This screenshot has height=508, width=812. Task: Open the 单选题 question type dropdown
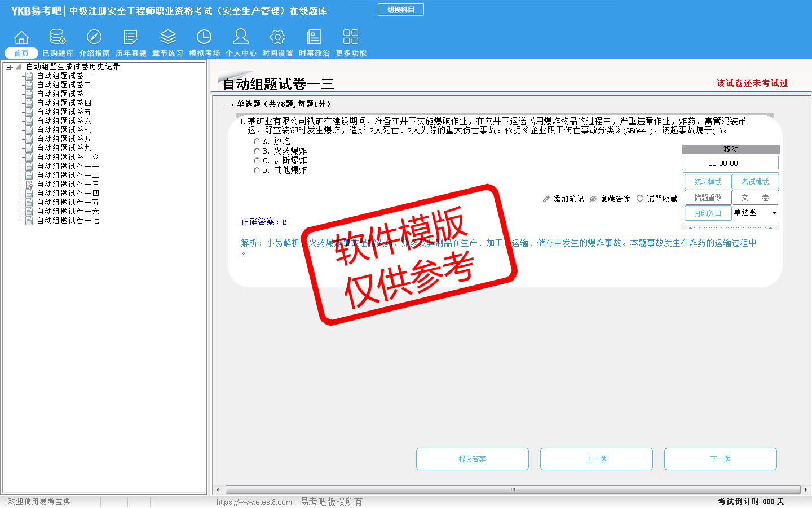coord(774,213)
